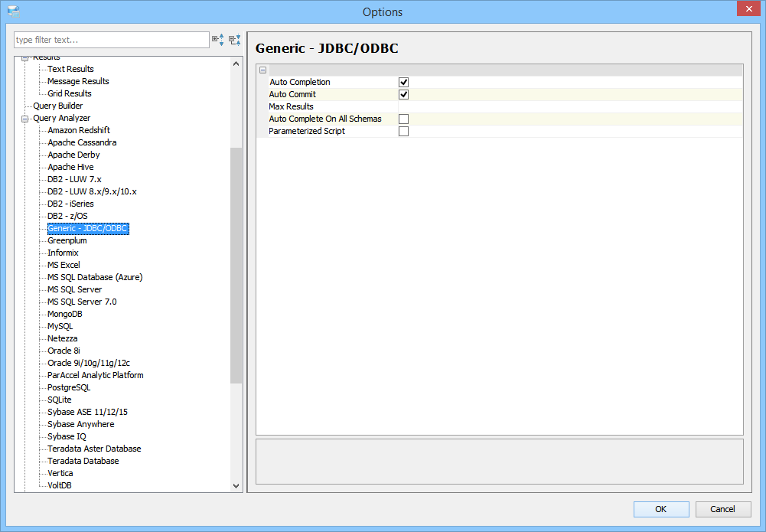The width and height of the screenshot is (766, 532).
Task: Enable Auto Complete On All Schemas
Action: 403,119
